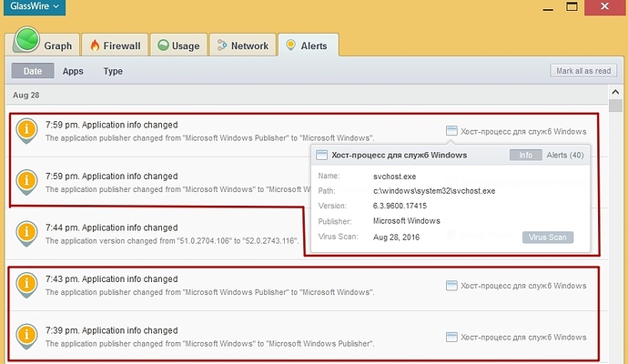Sort alerts by Apps
628x364 pixels.
click(73, 71)
